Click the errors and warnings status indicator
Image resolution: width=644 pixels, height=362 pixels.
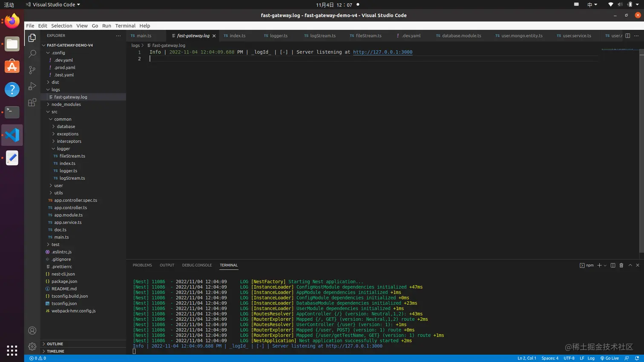tap(37, 358)
